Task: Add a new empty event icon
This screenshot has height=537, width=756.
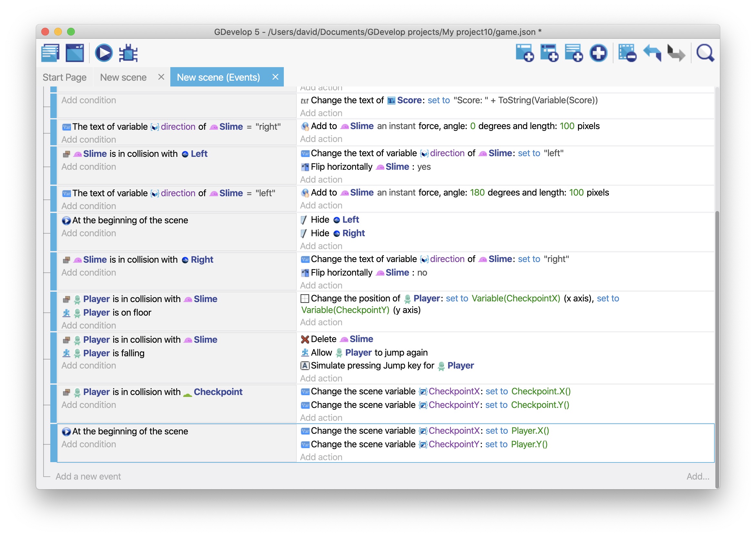Action: point(525,53)
